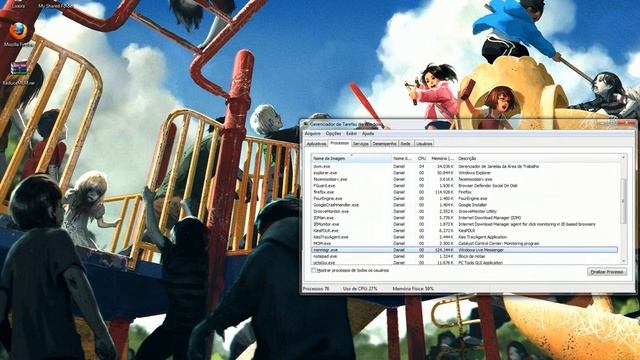This screenshot has width=640, height=360.
Task: Sort by CPU column header
Action: tap(422, 158)
